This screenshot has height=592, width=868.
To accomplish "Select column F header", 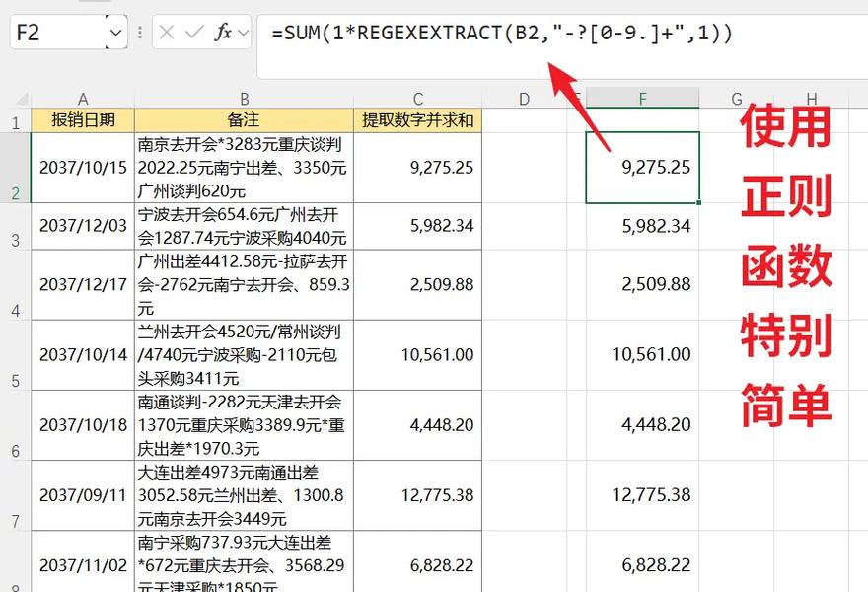I will pos(643,98).
